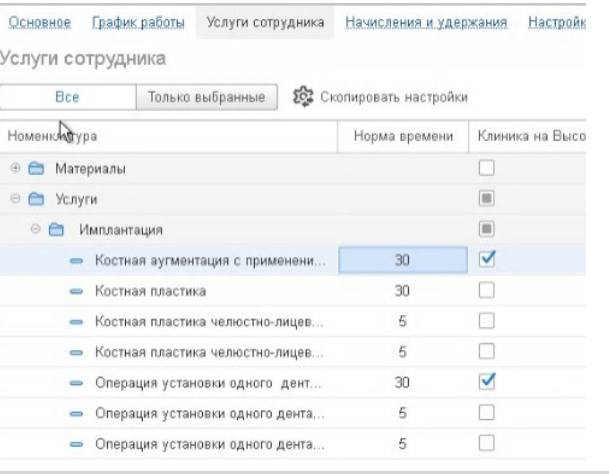Uncheck the clinic checkbox for Костная аугментация
The image size is (609, 474).
[488, 259]
